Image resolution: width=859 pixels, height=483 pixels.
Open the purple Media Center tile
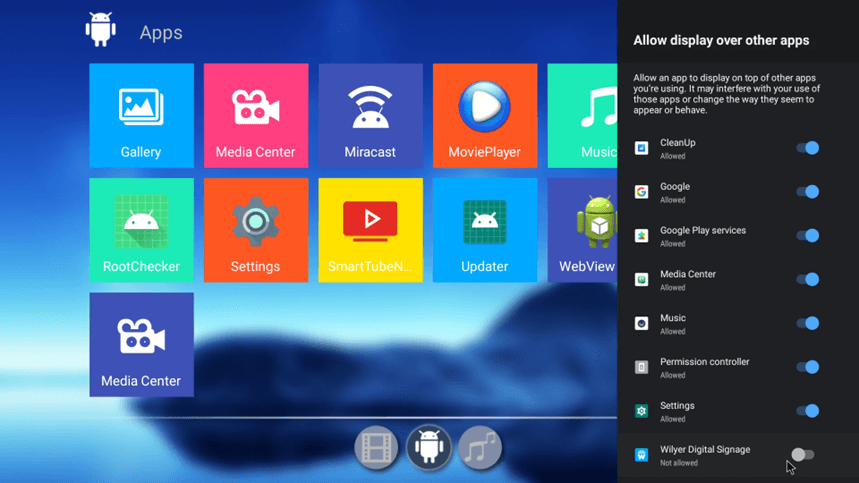click(141, 344)
